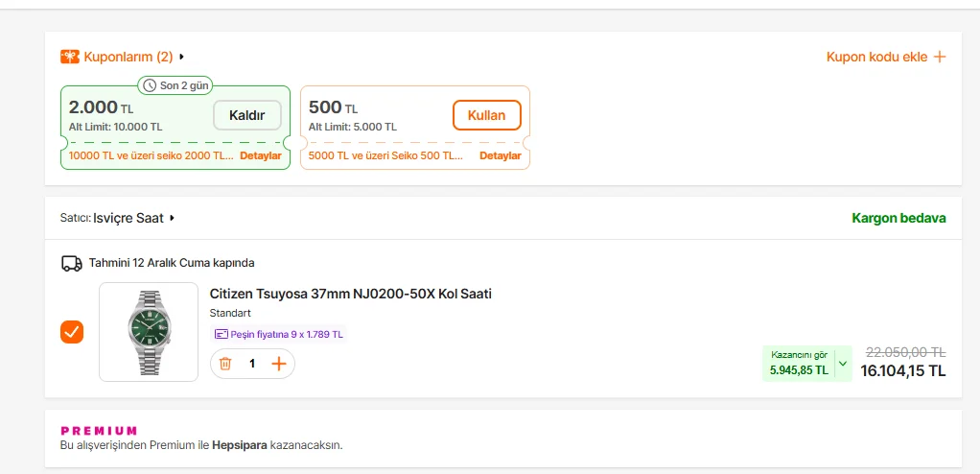Click the installment card icon near Peşin fiyatına
Viewport: 980px width, 474px height.
click(x=221, y=335)
